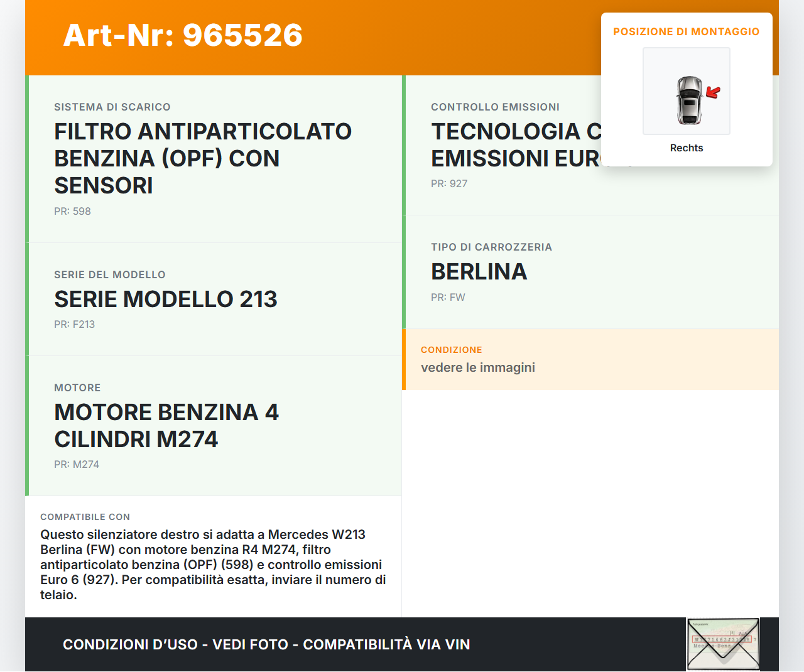Toggle the Rechts mounting position label
The width and height of the screenshot is (804, 672).
pos(687,148)
